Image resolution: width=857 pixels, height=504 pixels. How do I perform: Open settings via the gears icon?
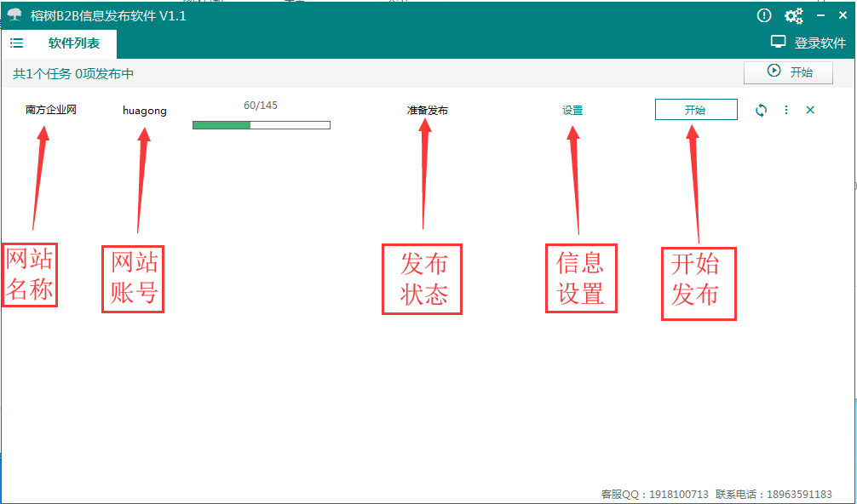[794, 16]
